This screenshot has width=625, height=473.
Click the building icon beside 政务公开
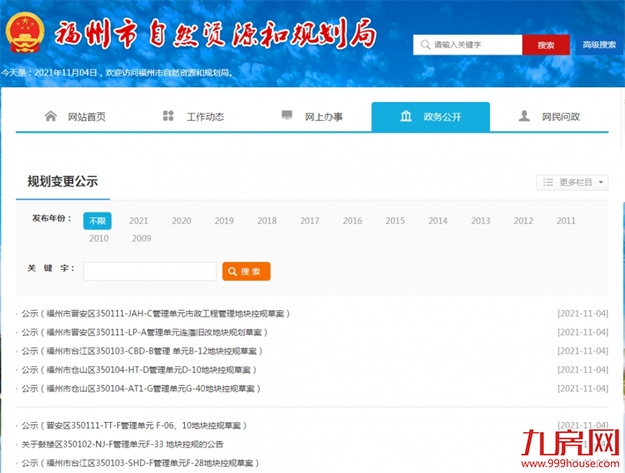[x=406, y=116]
